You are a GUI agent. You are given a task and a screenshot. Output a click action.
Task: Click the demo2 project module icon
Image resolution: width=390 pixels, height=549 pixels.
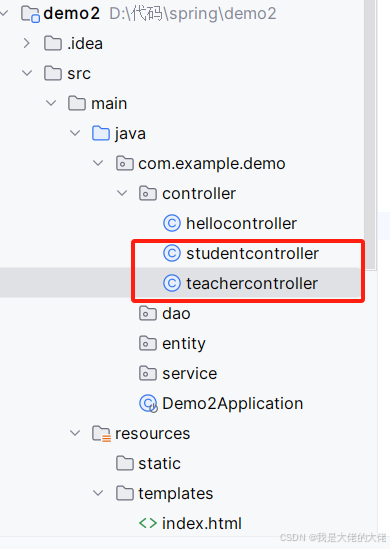[30, 14]
